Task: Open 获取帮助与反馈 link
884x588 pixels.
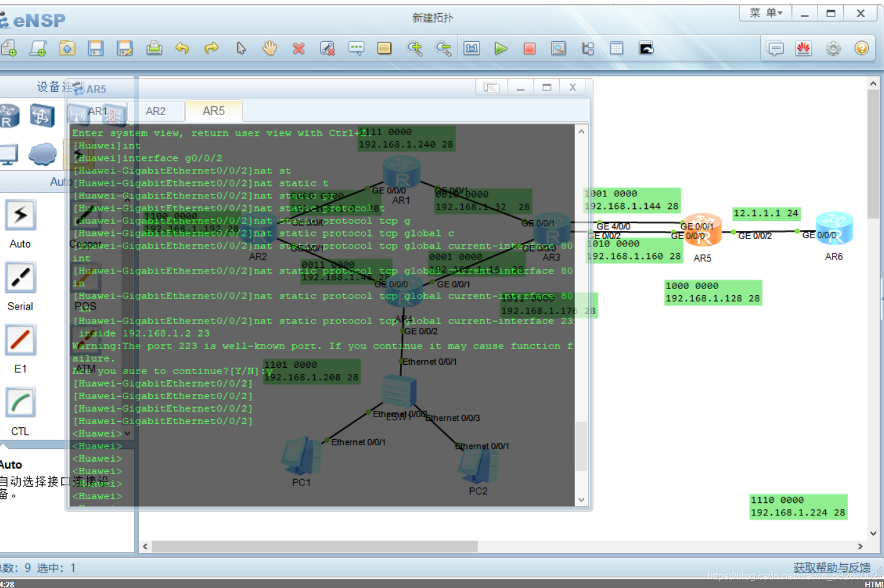Action: click(x=832, y=567)
